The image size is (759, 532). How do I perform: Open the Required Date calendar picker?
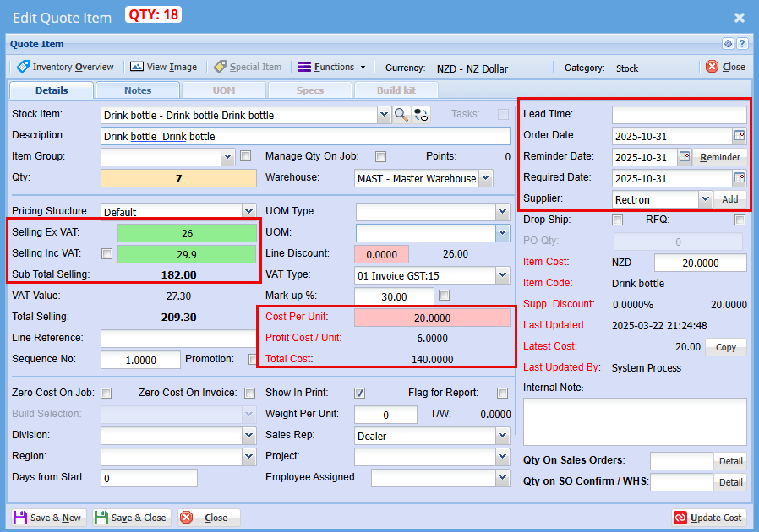click(x=739, y=178)
